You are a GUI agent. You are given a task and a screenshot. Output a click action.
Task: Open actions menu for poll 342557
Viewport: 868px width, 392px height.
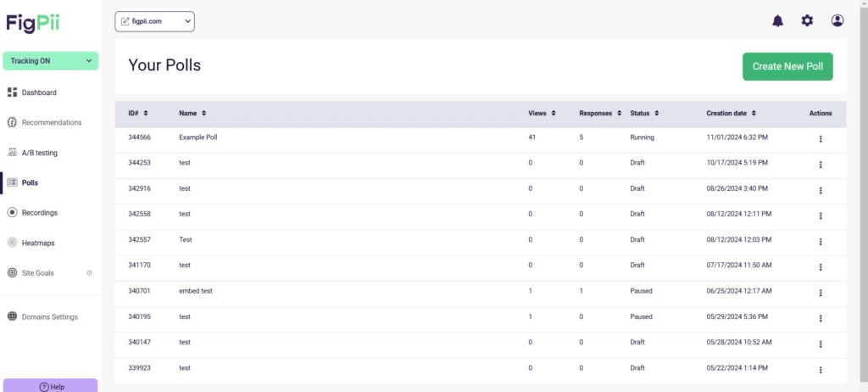(x=821, y=242)
